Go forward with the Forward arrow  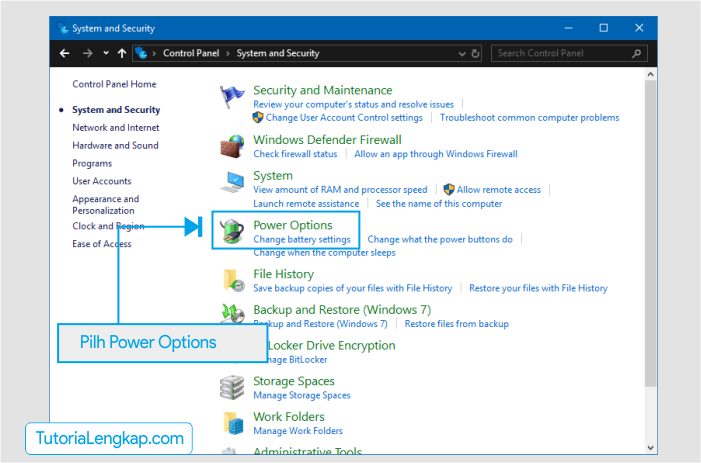click(88, 53)
